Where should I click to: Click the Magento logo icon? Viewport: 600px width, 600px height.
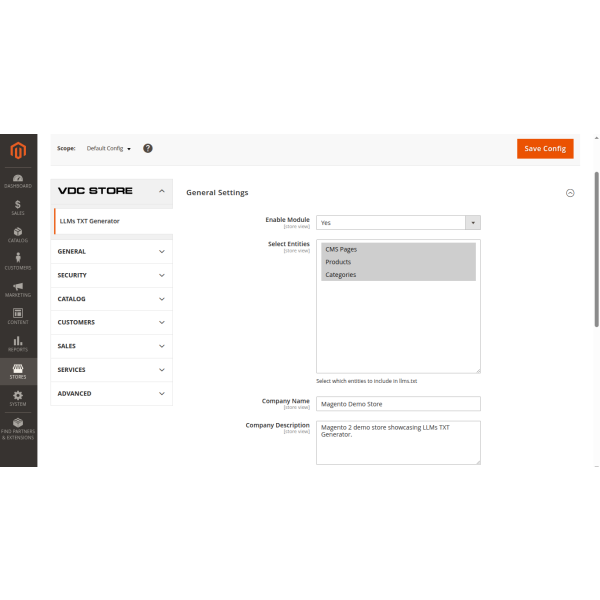tap(18, 150)
